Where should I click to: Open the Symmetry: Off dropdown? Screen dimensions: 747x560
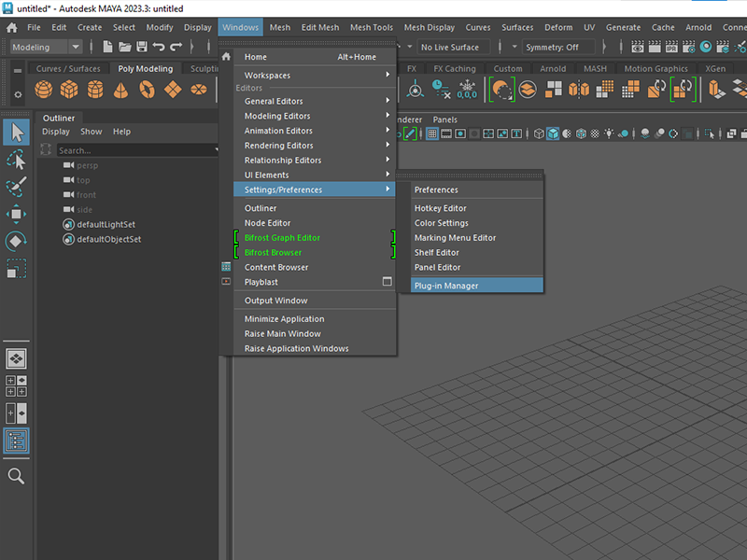point(558,48)
